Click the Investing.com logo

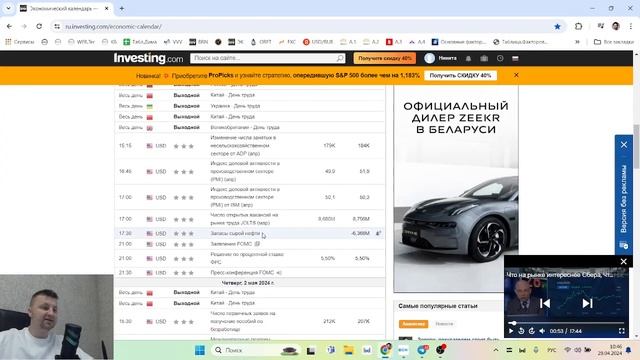pyautogui.click(x=149, y=58)
